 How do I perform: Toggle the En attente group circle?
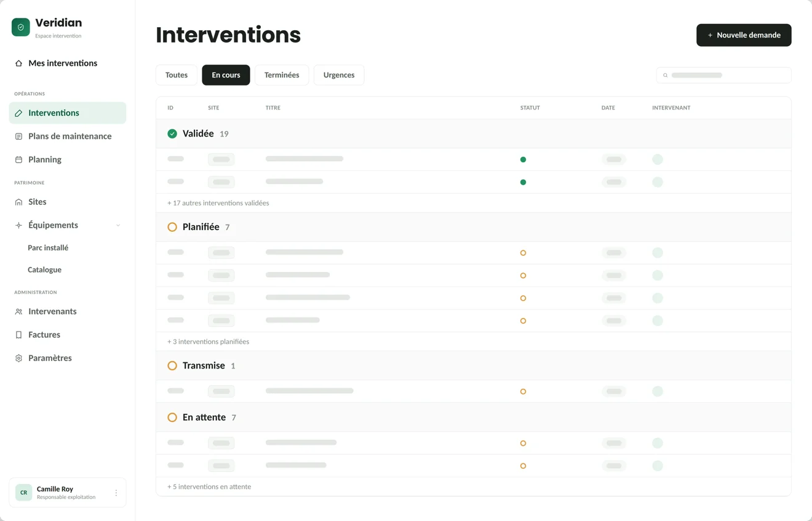point(172,418)
